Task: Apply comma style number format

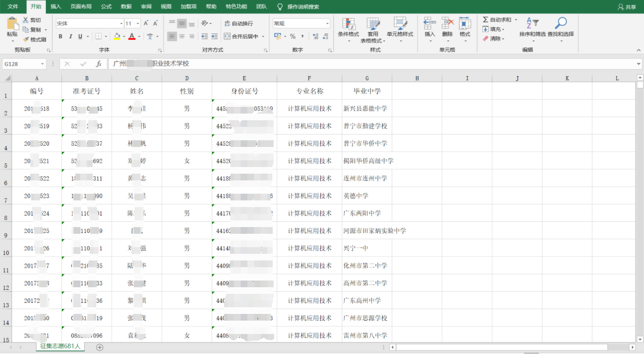Action: (x=303, y=37)
